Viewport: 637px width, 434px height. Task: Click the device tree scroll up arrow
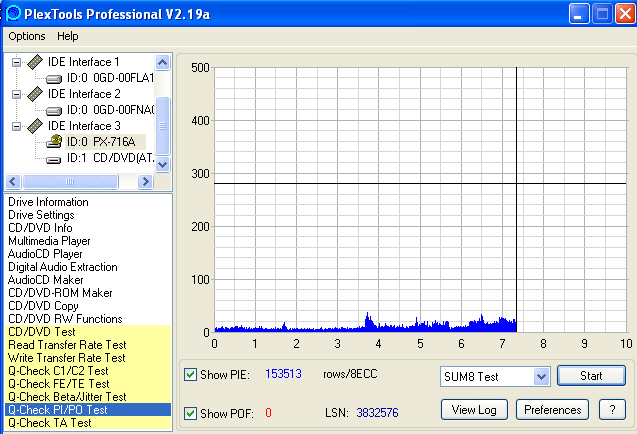click(x=162, y=63)
